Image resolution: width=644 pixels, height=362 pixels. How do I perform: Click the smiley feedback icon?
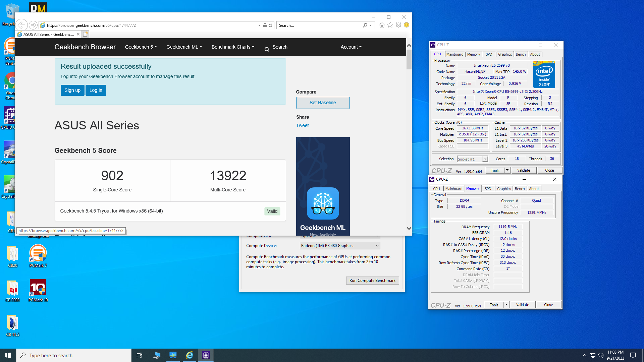(x=407, y=25)
